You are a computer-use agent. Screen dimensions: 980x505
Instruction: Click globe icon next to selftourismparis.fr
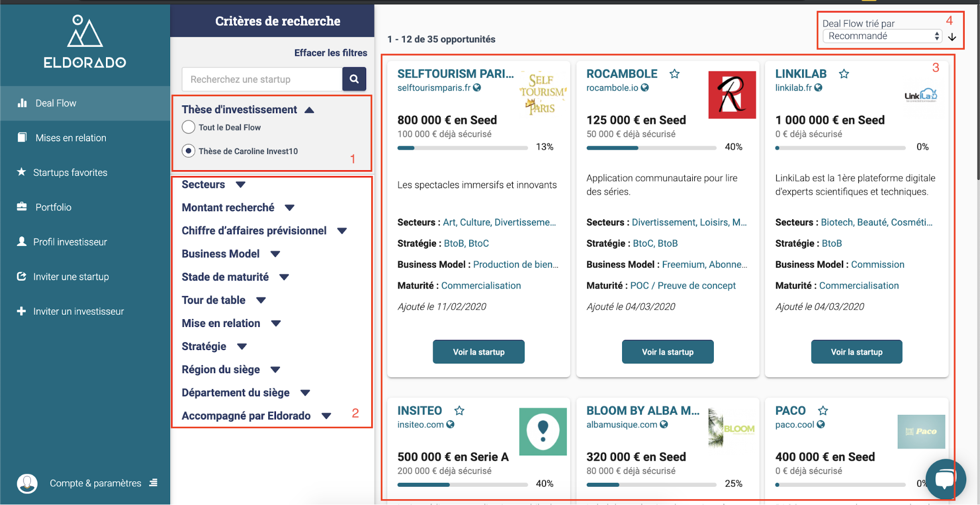477,87
